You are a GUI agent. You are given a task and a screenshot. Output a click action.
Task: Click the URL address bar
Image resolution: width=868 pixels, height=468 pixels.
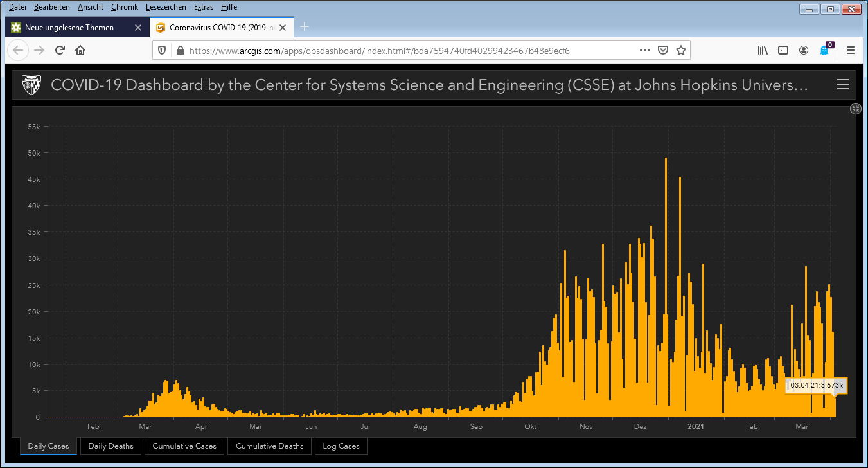(x=411, y=50)
